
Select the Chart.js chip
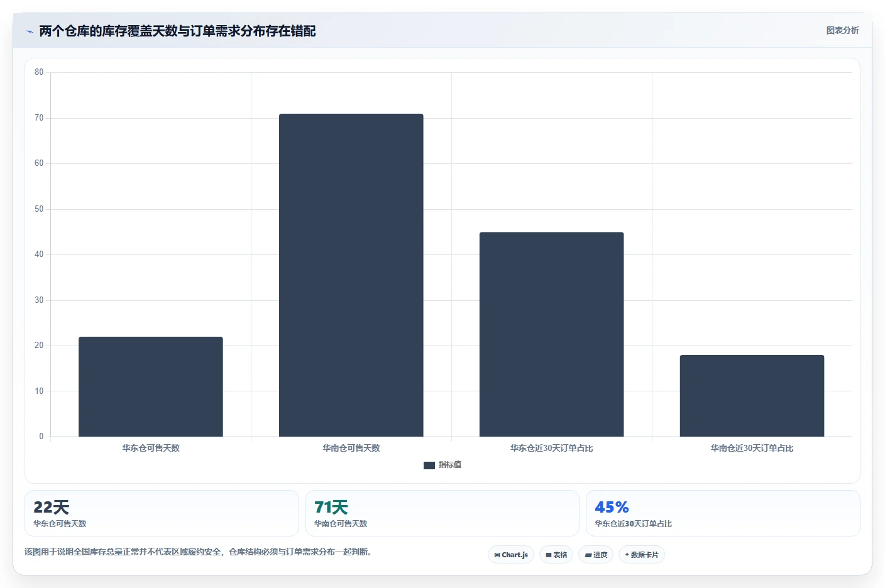click(x=511, y=555)
